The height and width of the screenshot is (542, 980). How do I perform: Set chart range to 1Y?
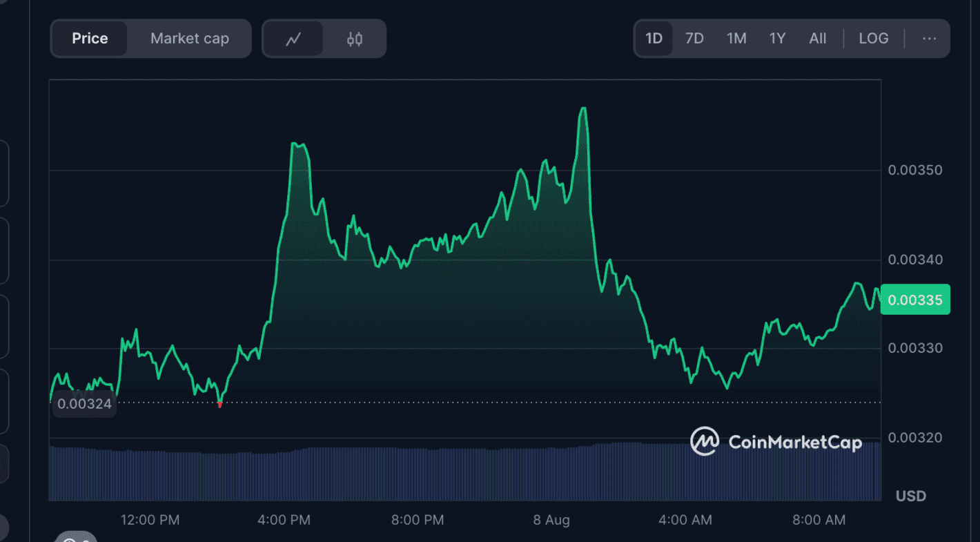point(777,39)
